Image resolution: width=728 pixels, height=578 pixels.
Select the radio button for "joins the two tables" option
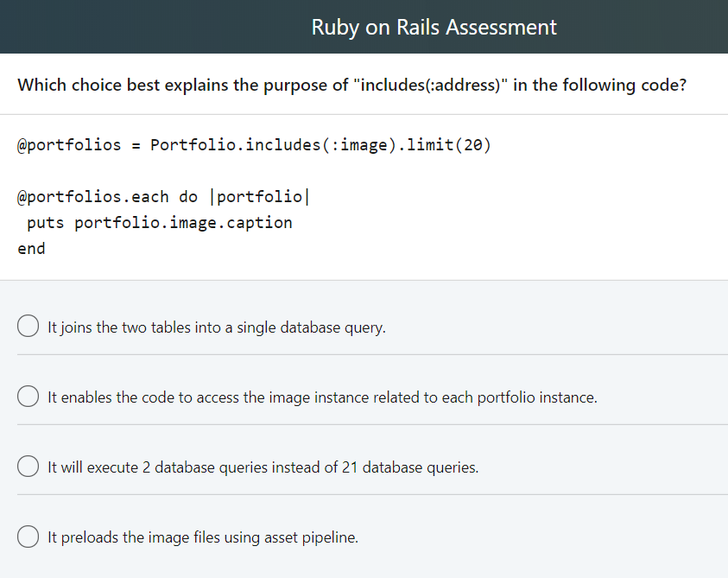click(28, 326)
